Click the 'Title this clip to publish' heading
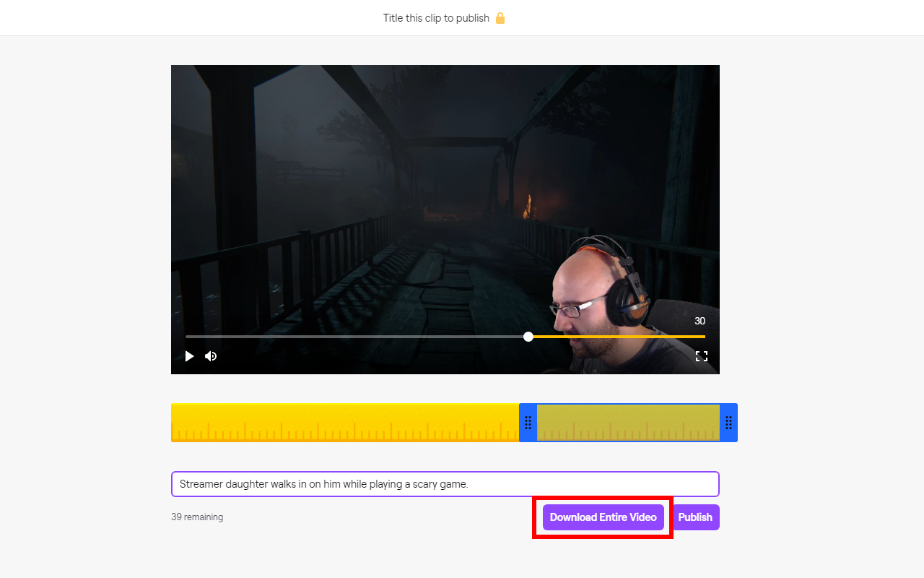 point(436,18)
